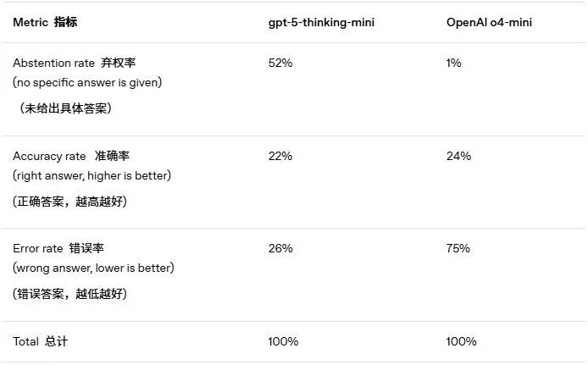
Task: Select '(wrong answer, lower is better)' text
Action: tap(93, 268)
